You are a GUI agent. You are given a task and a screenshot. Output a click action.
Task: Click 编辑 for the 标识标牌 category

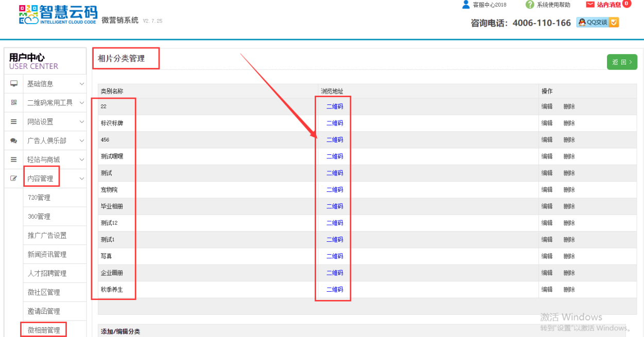tap(547, 123)
